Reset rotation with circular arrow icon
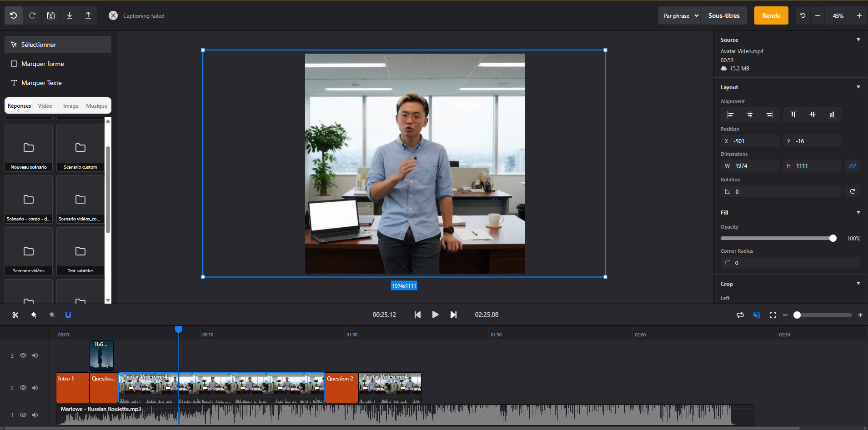Viewport: 868px width, 430px height. coord(853,191)
